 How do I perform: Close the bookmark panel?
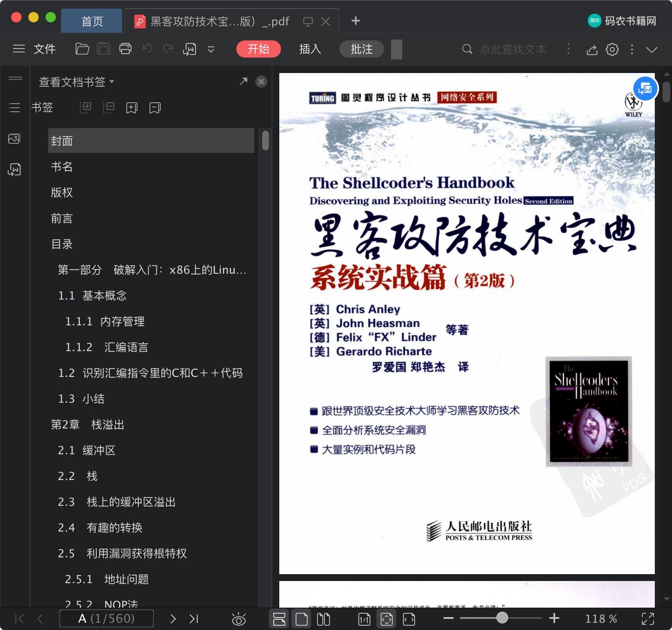pyautogui.click(x=261, y=82)
